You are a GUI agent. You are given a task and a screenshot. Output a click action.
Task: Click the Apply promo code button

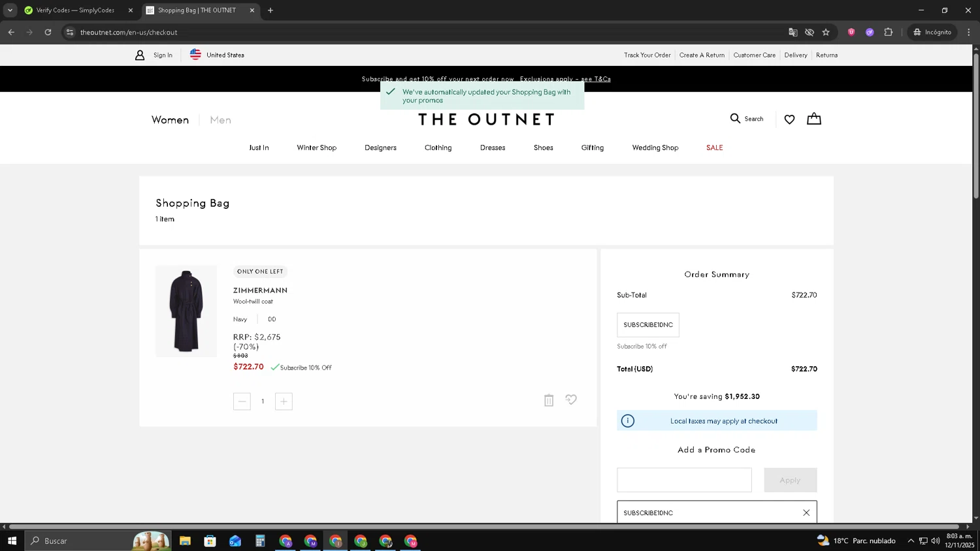[790, 480]
